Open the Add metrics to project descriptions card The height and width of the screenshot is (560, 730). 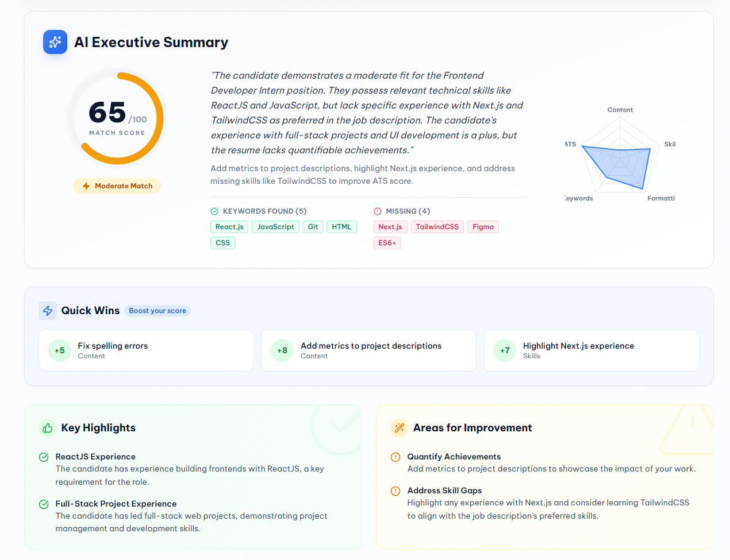click(x=368, y=350)
